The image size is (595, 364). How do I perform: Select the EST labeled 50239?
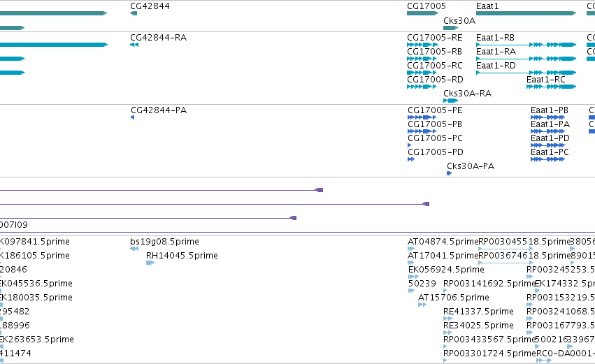(x=422, y=284)
